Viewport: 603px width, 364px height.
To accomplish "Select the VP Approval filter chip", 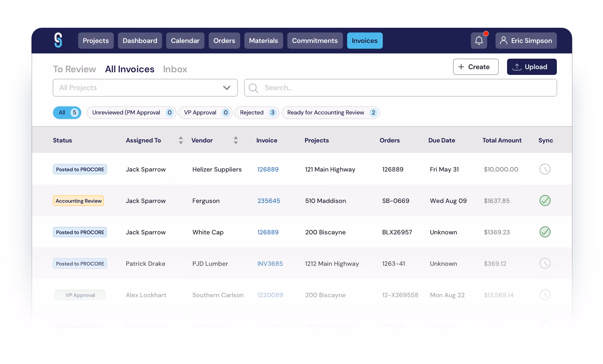I will 205,113.
